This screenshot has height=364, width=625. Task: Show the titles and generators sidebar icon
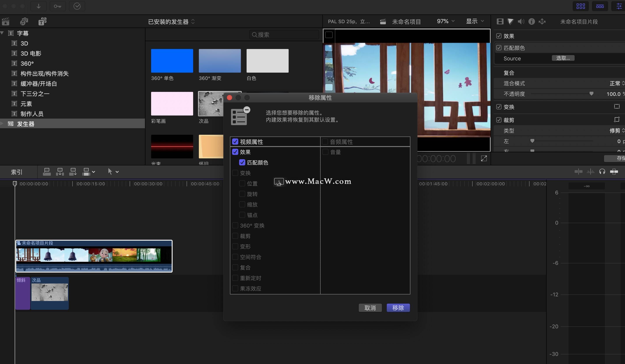[x=42, y=22]
